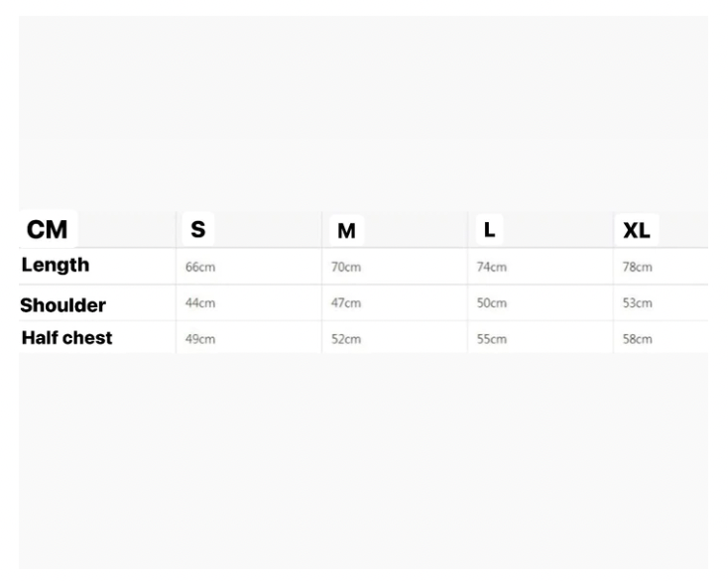Select the L size column header

click(489, 230)
